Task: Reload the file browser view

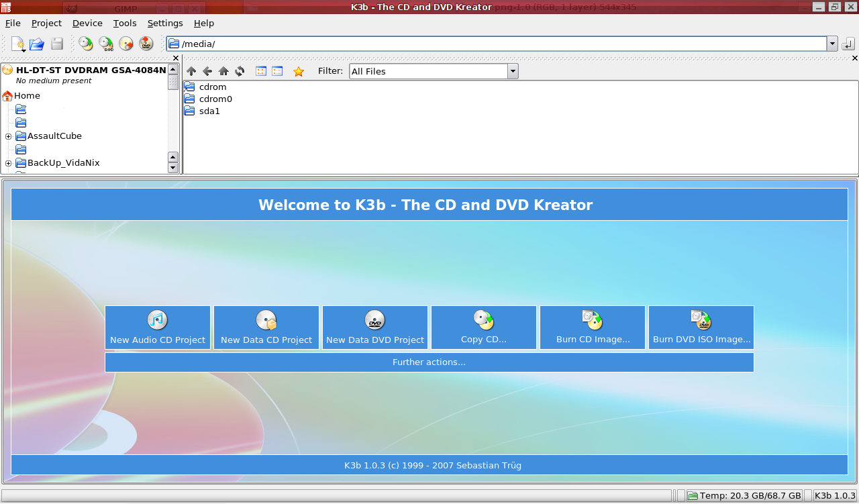Action: pos(240,71)
